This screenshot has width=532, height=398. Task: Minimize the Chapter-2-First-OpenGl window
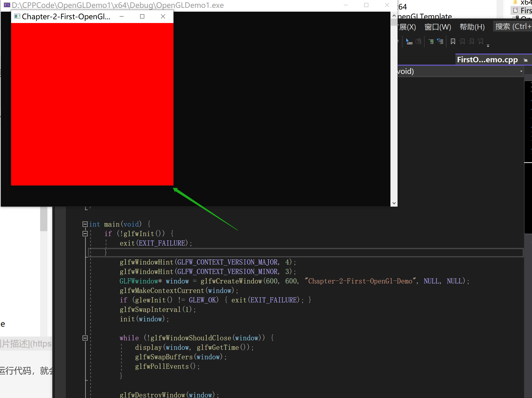tap(122, 17)
